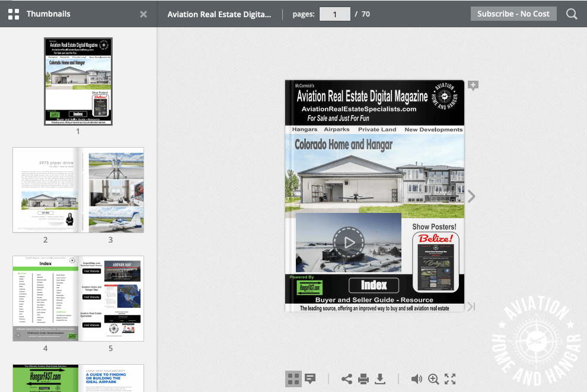This screenshot has height=392, width=587.
Task: Jump to last page arrow
Action: point(471,307)
